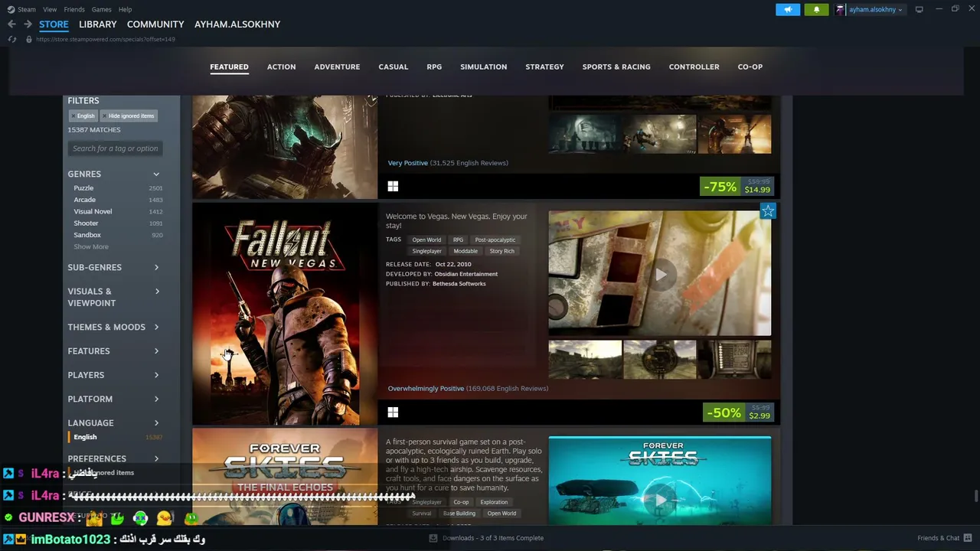Collapse the Genres filter section
This screenshot has height=551, width=980.
115,174
